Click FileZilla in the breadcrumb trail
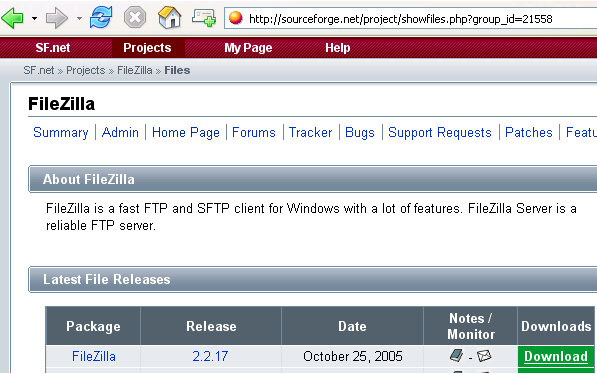 (135, 70)
